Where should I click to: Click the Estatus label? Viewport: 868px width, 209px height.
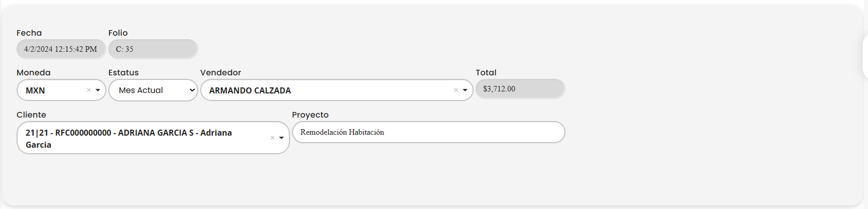tap(123, 73)
